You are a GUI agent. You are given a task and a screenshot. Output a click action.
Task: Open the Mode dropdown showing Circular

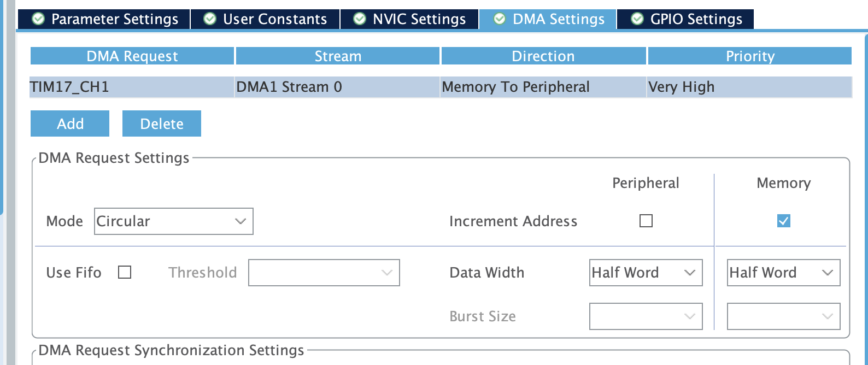coord(173,221)
